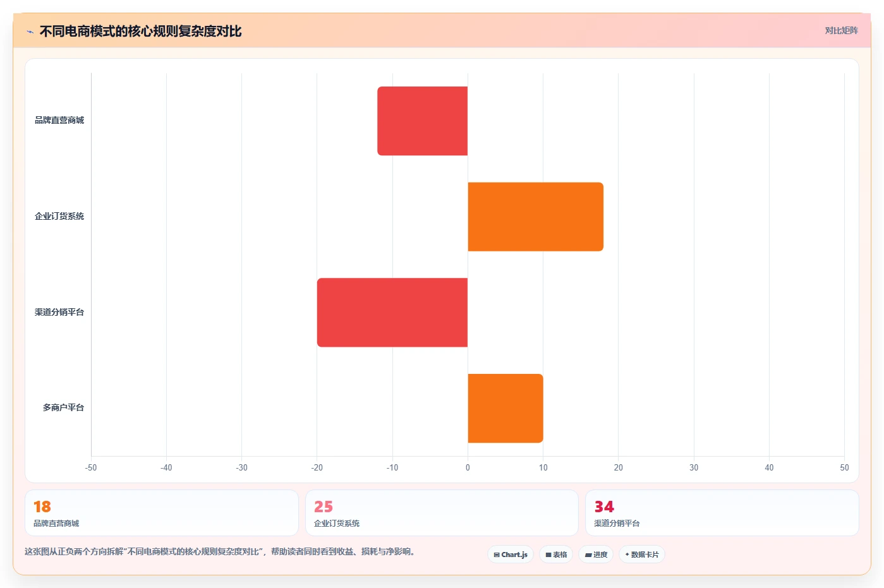
Task: Click the description text below the cards
Action: [x=221, y=552]
